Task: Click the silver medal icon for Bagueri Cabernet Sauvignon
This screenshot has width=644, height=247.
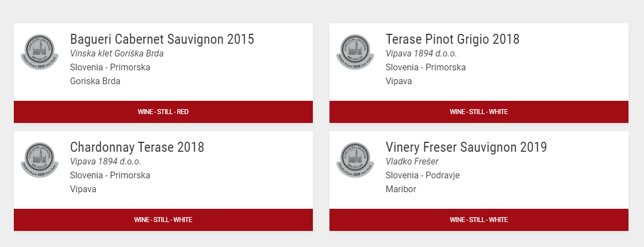Action: 40,52
